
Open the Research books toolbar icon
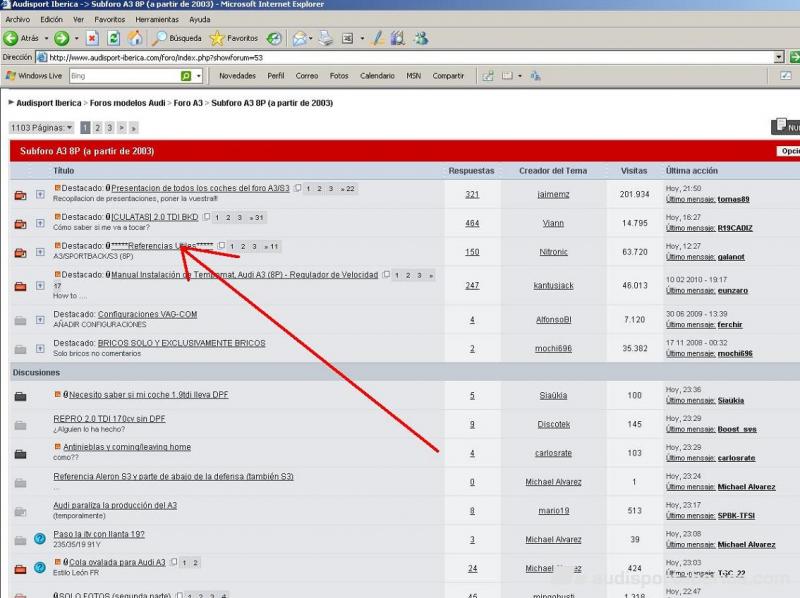click(397, 38)
